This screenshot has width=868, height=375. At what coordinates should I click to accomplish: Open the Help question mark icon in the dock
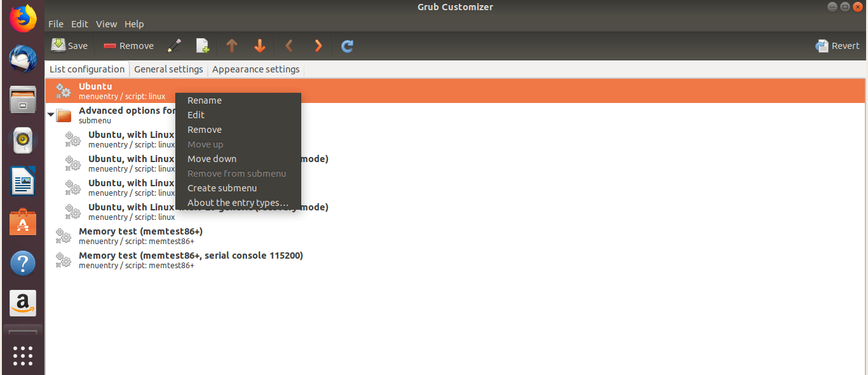(23, 263)
